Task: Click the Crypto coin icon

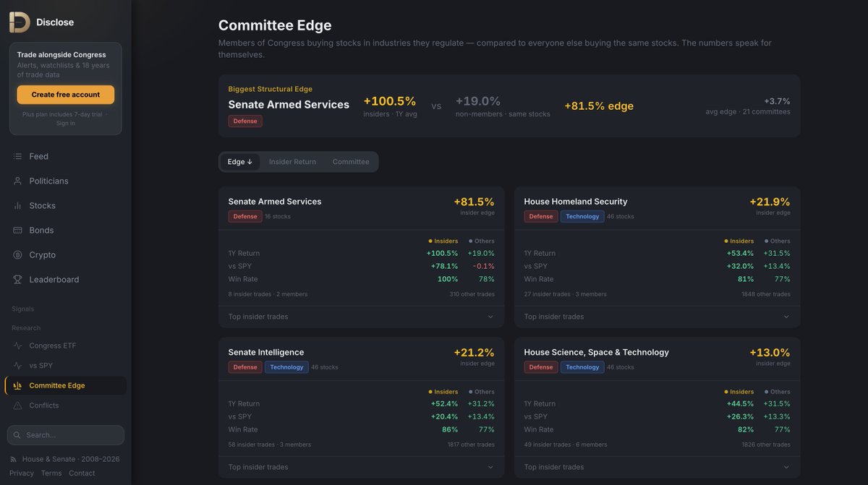Action: coord(17,254)
